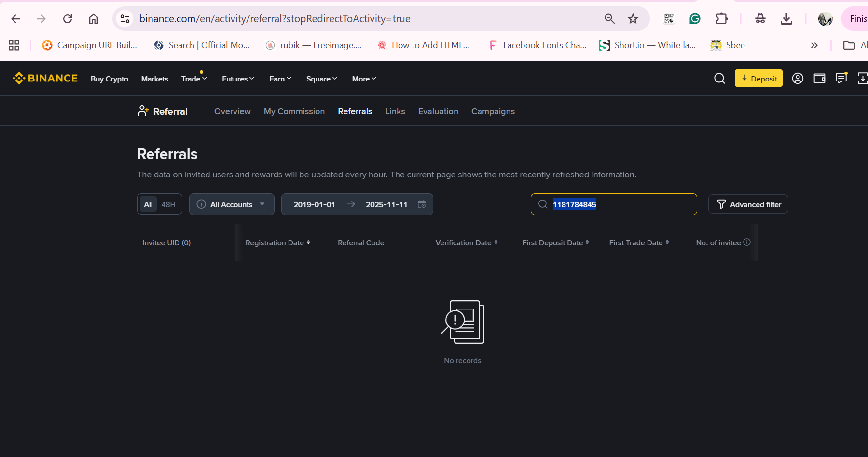The image size is (868, 457).
Task: Click the zoom magnifier in address bar
Action: (609, 19)
